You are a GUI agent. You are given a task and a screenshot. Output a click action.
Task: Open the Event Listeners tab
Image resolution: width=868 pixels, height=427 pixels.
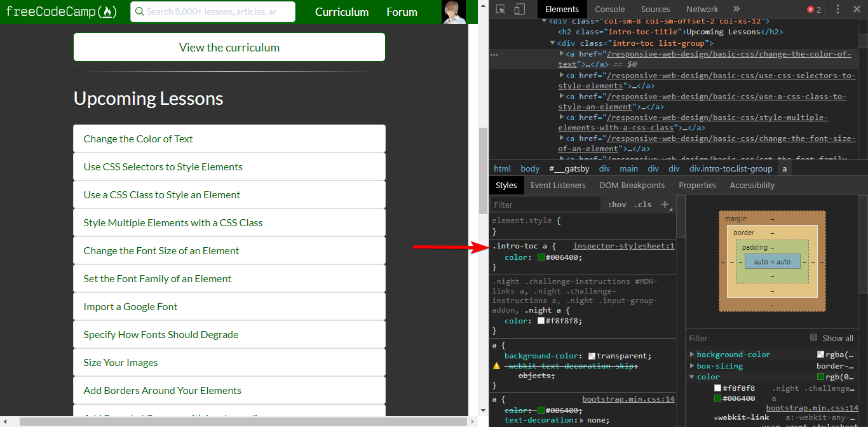pos(558,185)
